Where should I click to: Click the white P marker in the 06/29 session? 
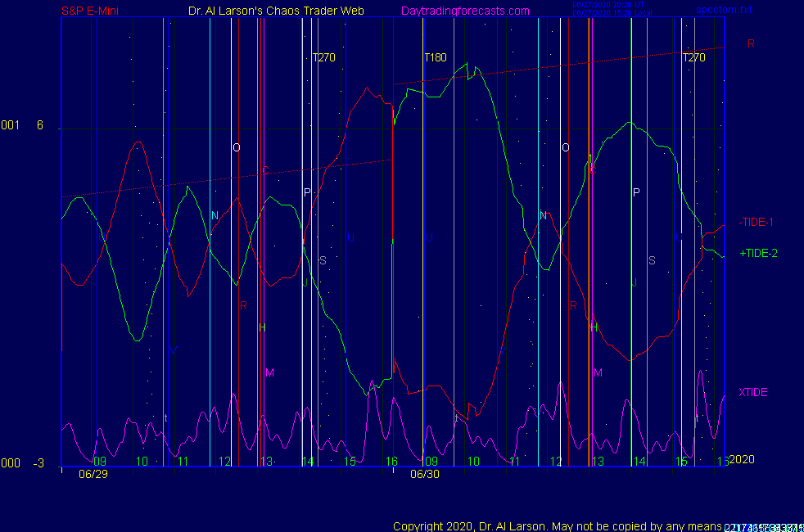click(x=307, y=192)
